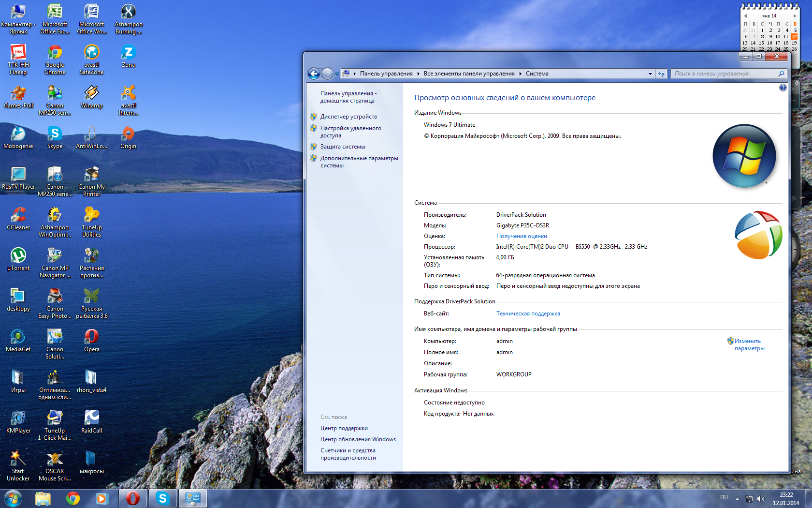Image resolution: width=812 pixels, height=508 pixels.
Task: Expand arrow after Панель управления breadcrumb
Action: point(418,74)
